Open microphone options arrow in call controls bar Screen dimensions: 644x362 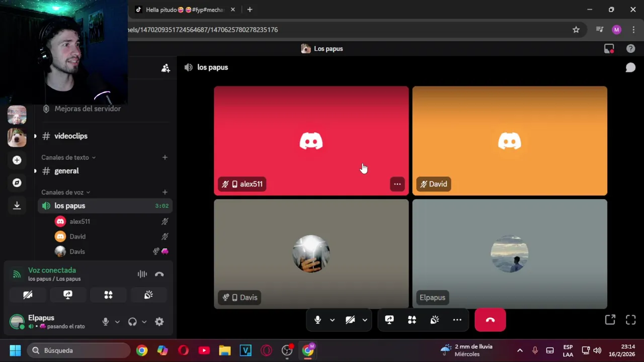point(332,320)
